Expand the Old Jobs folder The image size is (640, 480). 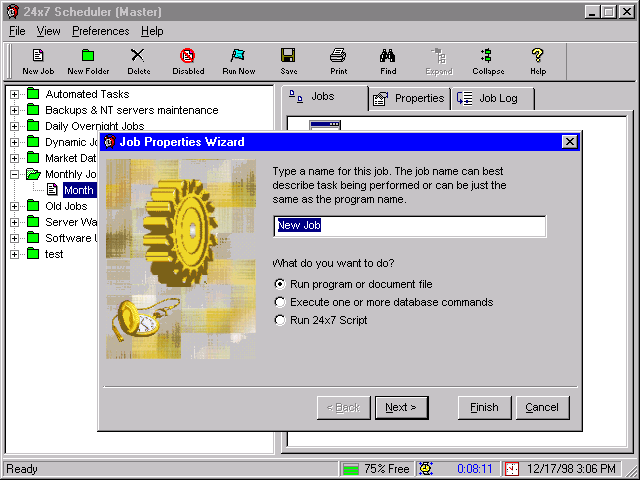coord(14,206)
